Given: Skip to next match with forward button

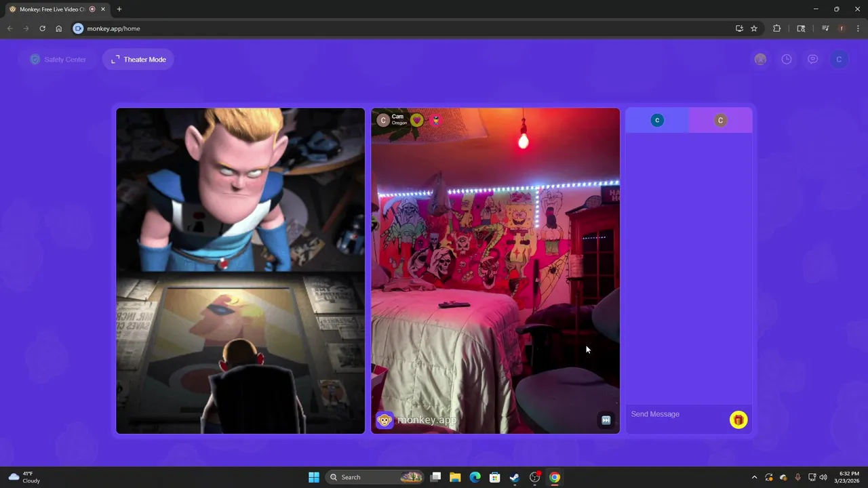Looking at the screenshot, I should click(606, 420).
